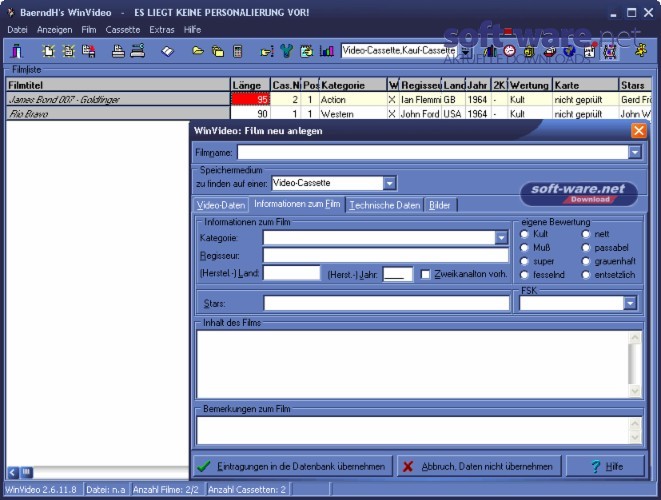Select the entsetzlich rating radio button
This screenshot has height=500, width=661.
point(586,275)
